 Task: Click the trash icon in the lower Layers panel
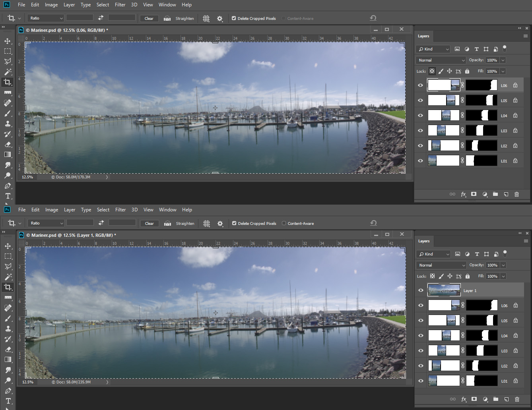[517, 399]
